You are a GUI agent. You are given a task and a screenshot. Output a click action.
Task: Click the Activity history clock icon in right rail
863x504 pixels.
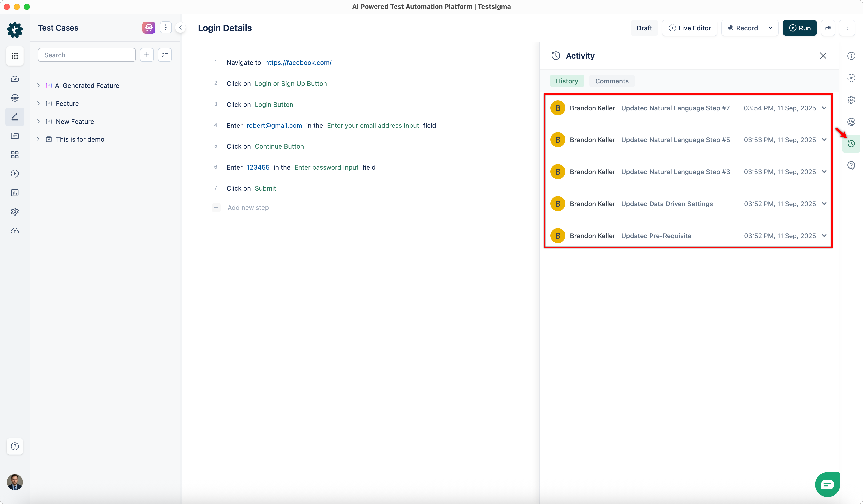(x=851, y=144)
